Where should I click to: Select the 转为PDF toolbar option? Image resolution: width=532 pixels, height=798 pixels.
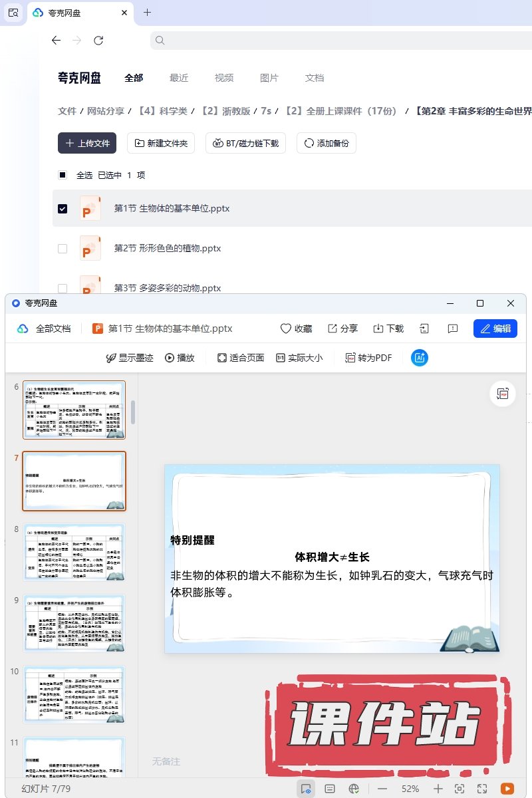tap(368, 358)
